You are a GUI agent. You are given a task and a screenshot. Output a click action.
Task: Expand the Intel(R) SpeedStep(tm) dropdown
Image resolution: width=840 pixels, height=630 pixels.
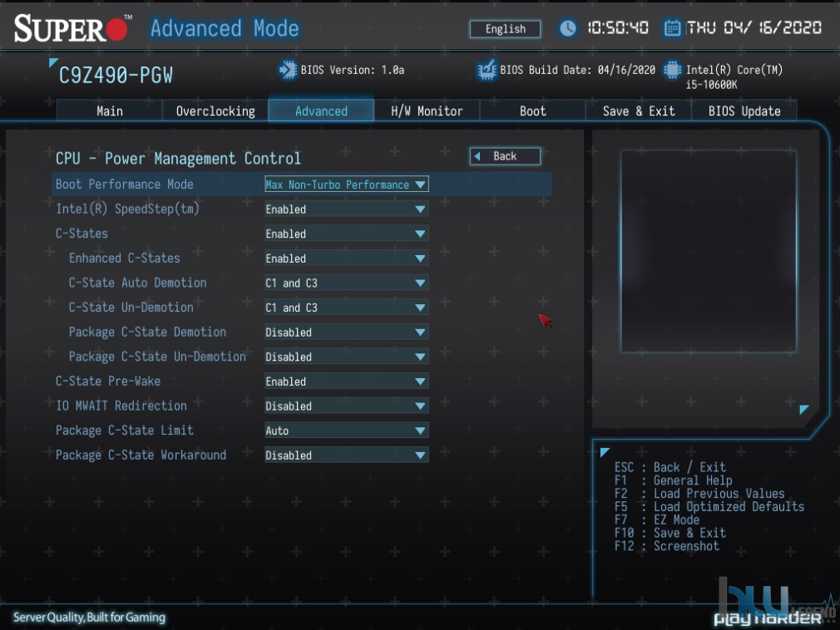346,209
